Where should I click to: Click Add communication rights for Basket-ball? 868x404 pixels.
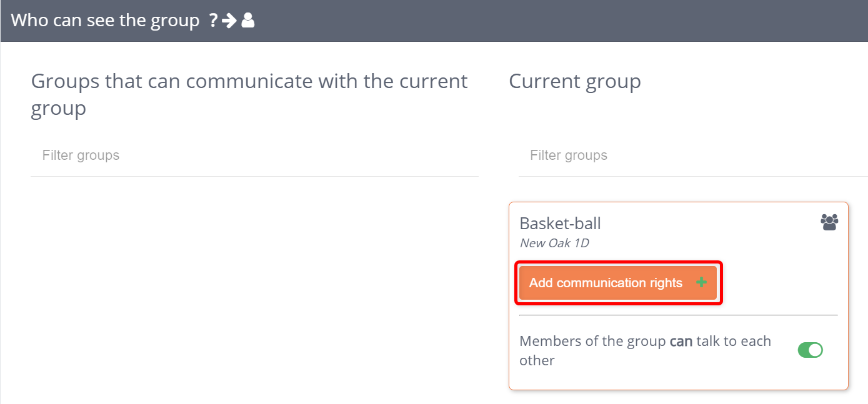pos(617,282)
